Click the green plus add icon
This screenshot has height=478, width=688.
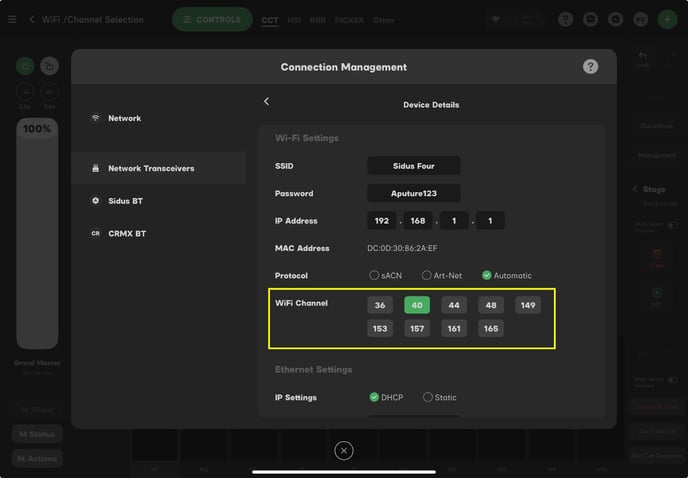coord(667,19)
